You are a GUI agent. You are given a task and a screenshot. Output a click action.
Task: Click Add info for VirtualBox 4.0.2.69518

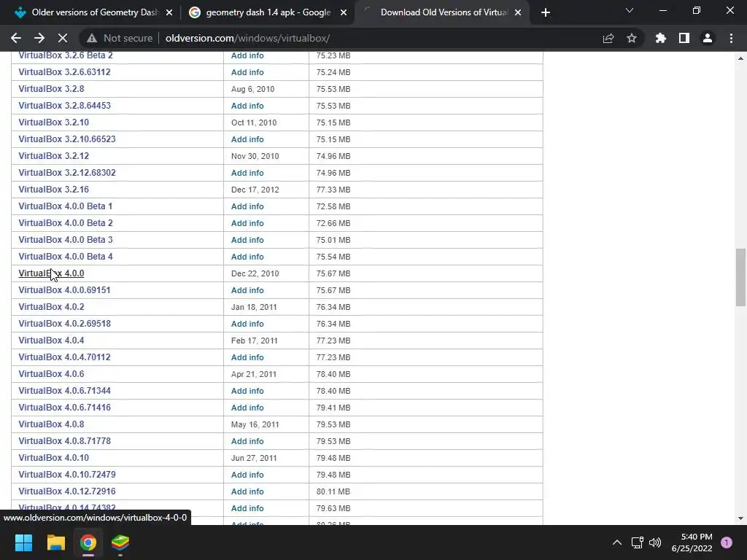tap(247, 324)
